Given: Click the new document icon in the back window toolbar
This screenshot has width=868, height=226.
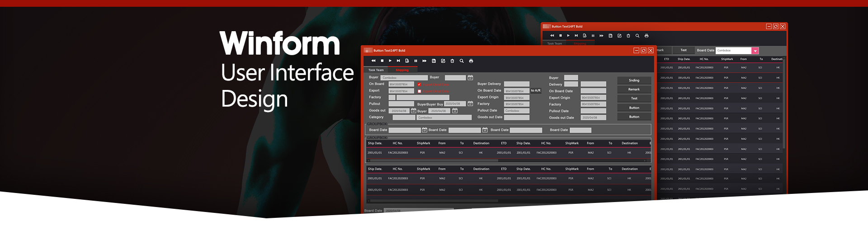Looking at the screenshot, I should coord(585,36).
